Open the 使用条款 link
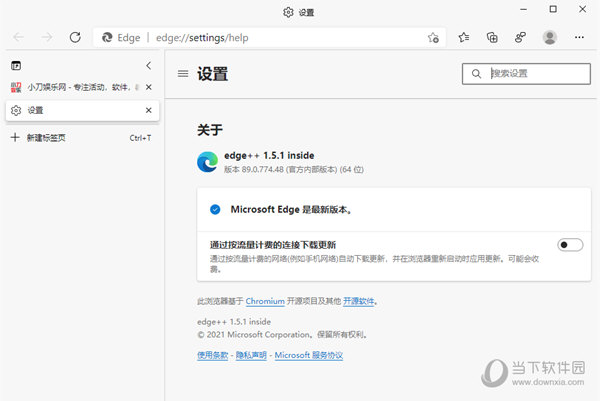 tap(212, 355)
